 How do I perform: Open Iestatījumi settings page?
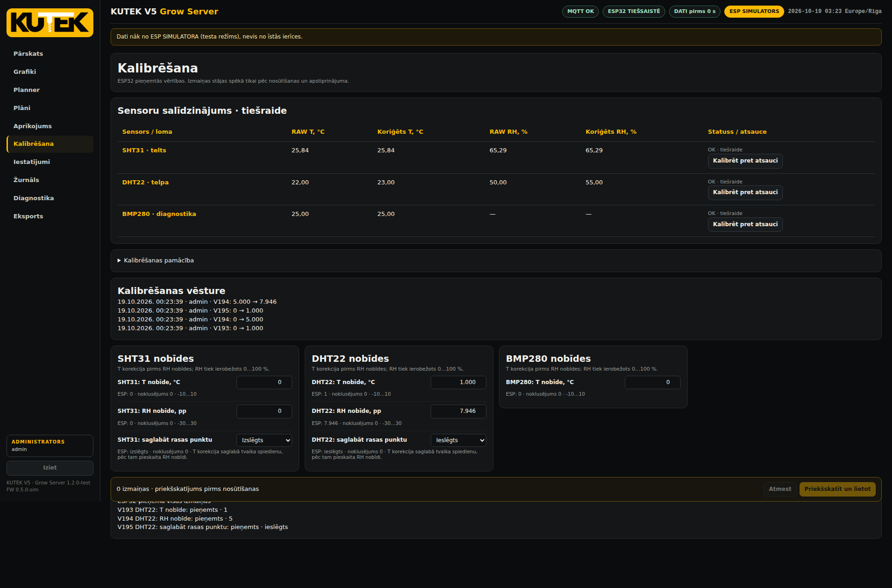tap(50, 162)
